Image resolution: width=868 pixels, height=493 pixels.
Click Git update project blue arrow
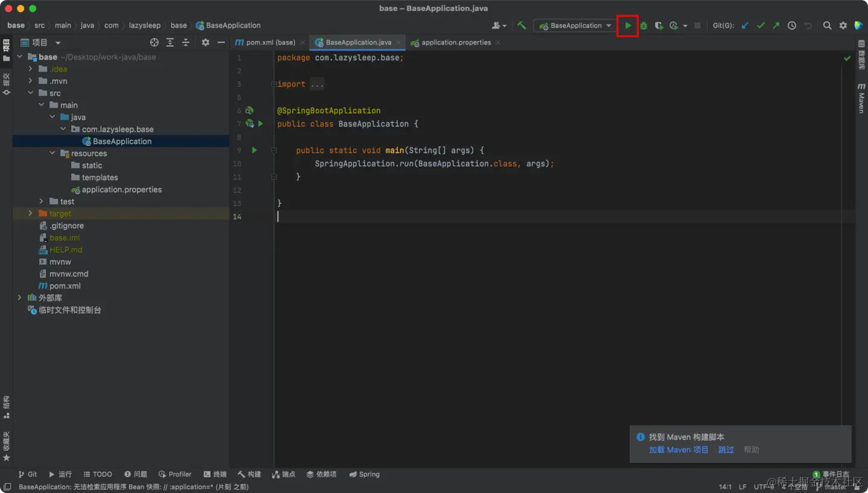click(x=745, y=26)
